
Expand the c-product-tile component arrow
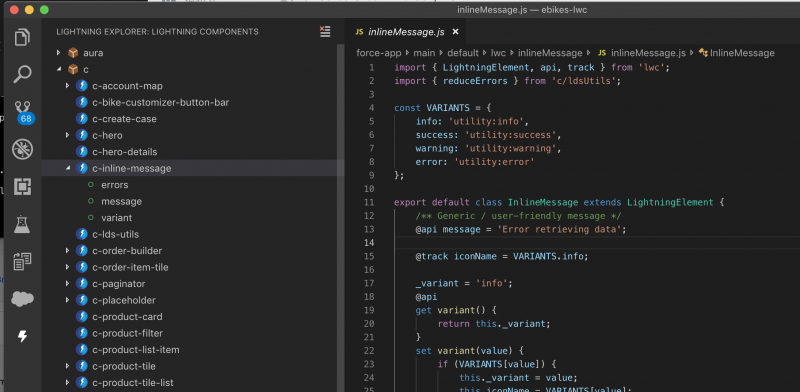[67, 366]
